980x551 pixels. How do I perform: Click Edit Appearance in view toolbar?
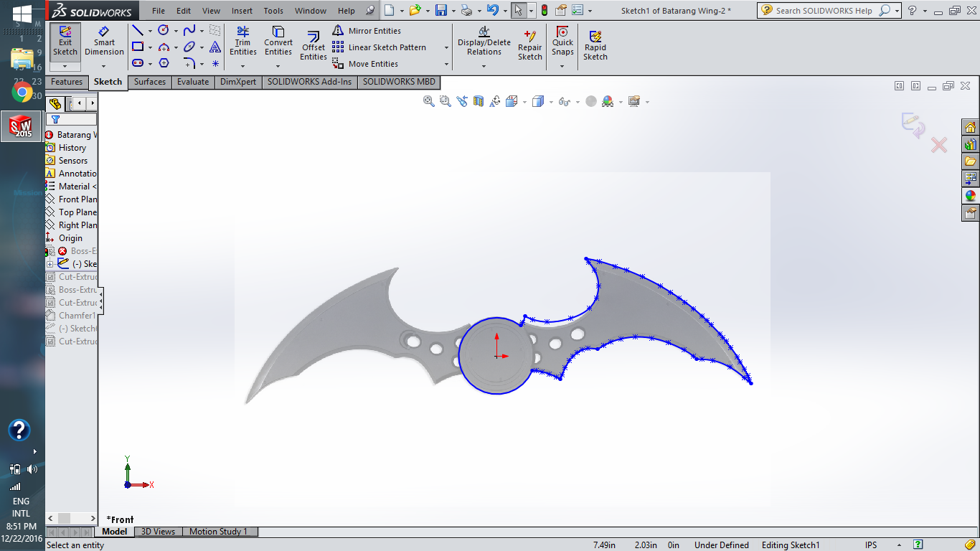pos(591,102)
